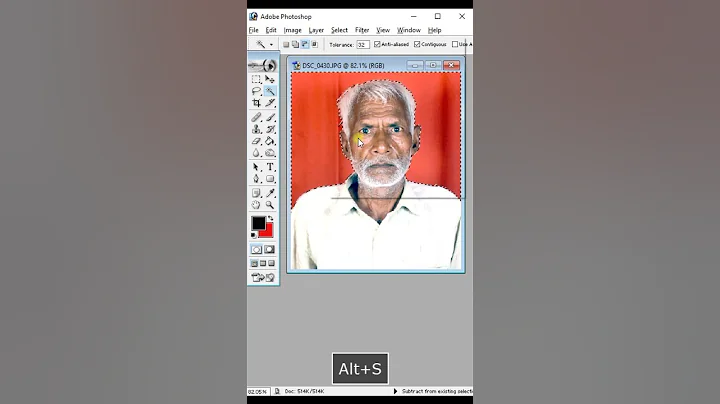Select the Notes tool
The height and width of the screenshot is (404, 720).
[256, 193]
